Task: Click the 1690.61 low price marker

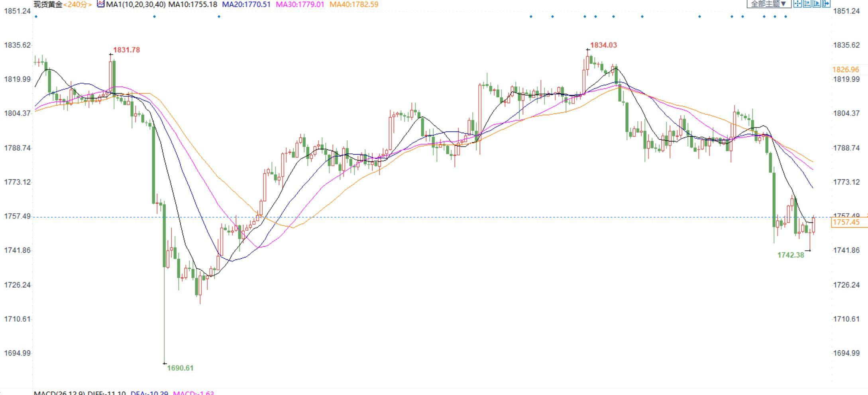Action: (x=180, y=368)
